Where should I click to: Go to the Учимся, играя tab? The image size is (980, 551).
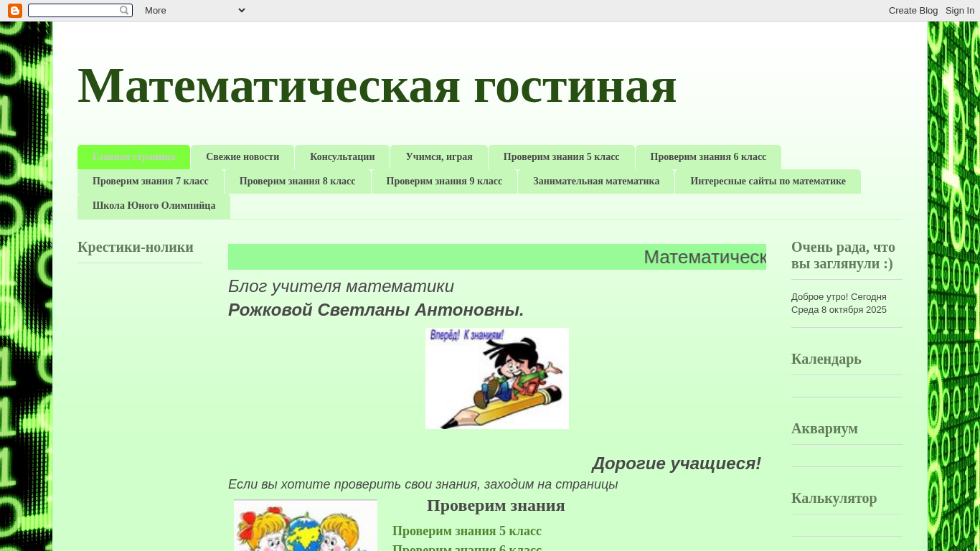pyautogui.click(x=439, y=157)
